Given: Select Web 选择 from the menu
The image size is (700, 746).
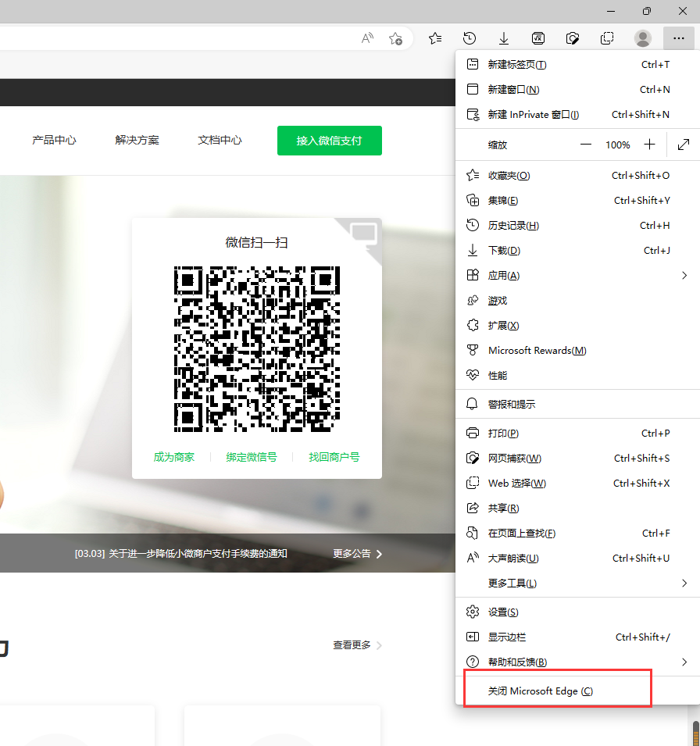Looking at the screenshot, I should 577,484.
